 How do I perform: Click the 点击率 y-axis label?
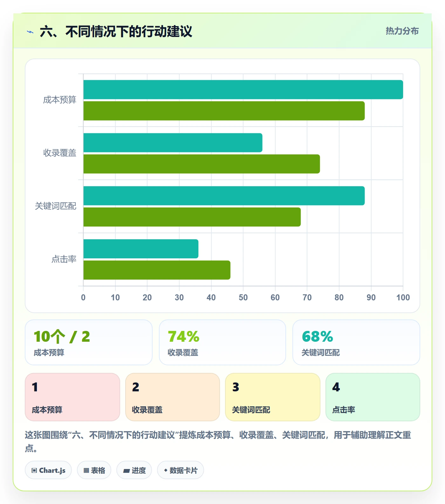pos(64,259)
